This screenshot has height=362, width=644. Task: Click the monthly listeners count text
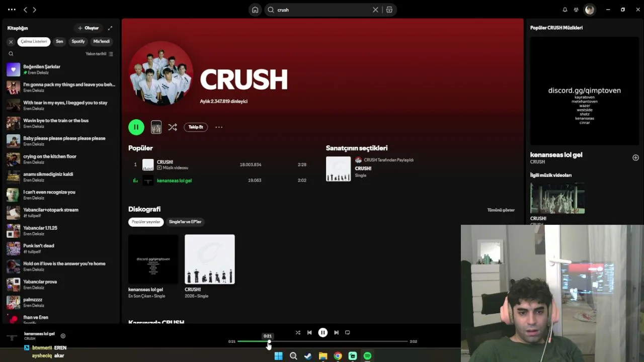coord(223,102)
